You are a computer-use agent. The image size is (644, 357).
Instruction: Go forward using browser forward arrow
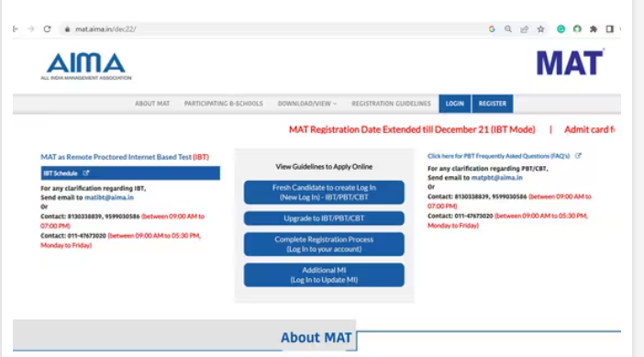coord(31,28)
